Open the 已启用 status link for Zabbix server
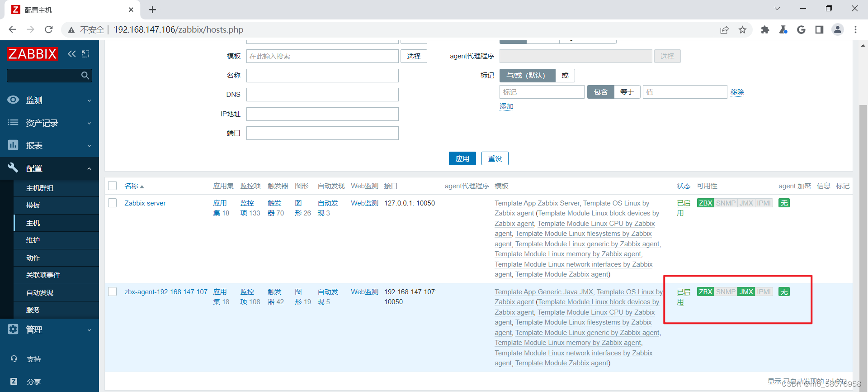The height and width of the screenshot is (392, 868). pos(683,208)
